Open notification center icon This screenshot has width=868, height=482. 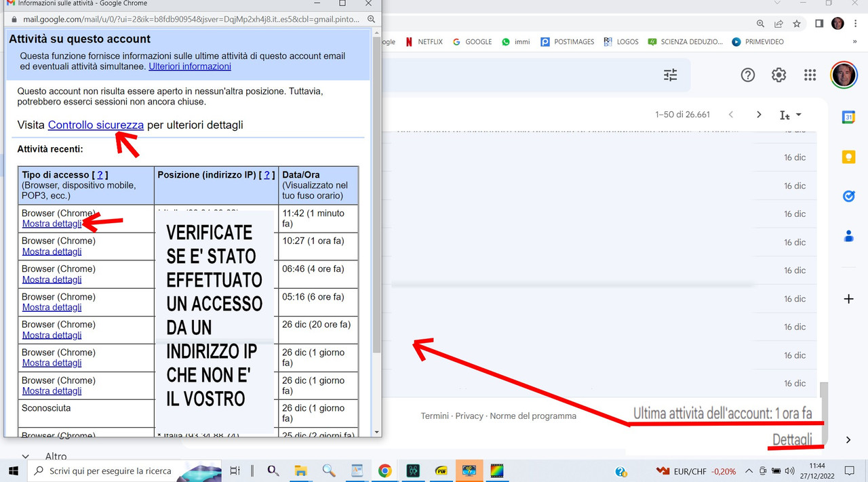pos(849,470)
